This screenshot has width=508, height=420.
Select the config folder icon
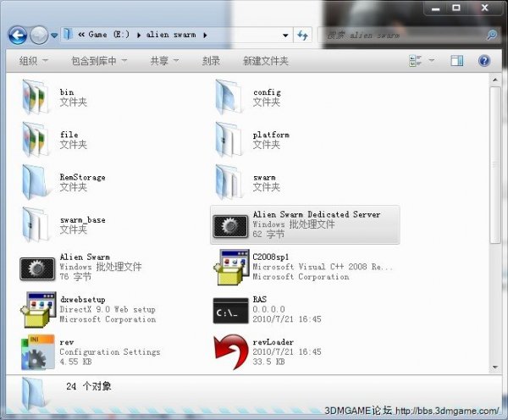click(229, 97)
